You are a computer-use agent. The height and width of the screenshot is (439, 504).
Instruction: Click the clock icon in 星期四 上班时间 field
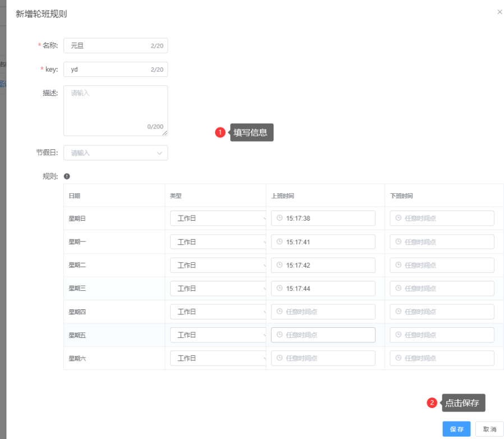pyautogui.click(x=280, y=312)
